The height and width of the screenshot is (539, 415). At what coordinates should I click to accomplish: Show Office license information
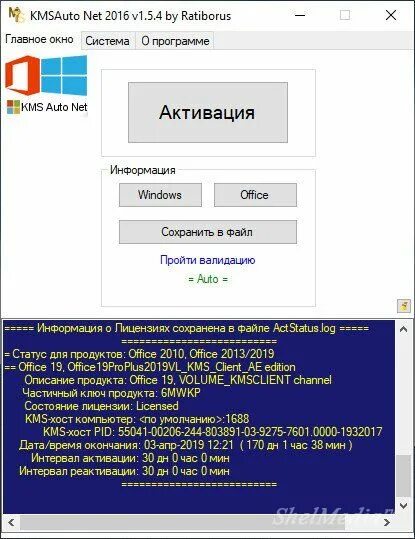(255, 195)
